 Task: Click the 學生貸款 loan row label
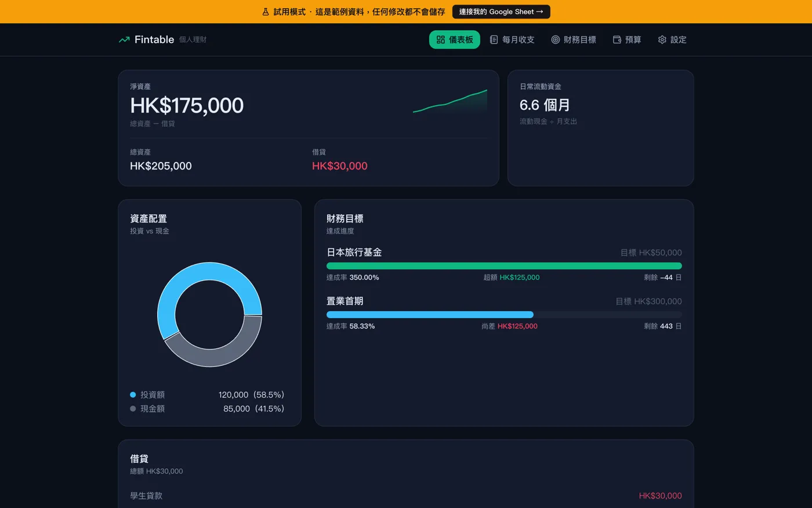point(146,496)
